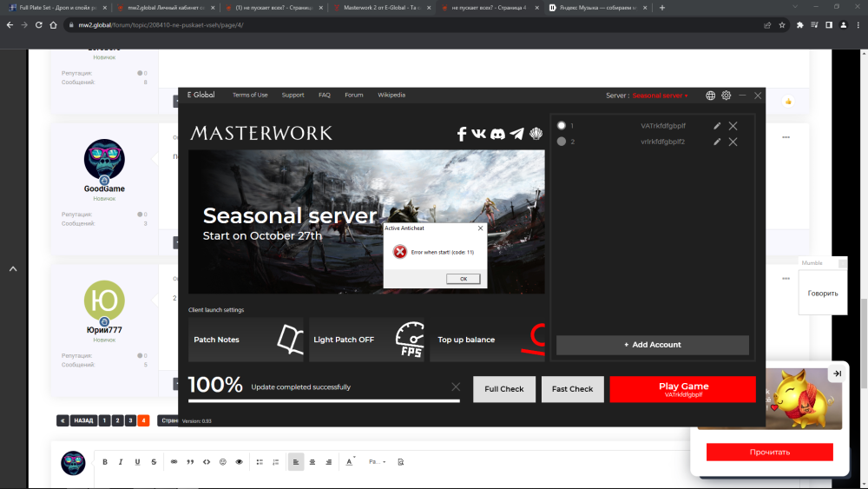Click the Telegram icon in launcher
Viewport: 868px width, 489px height.
[x=516, y=134]
